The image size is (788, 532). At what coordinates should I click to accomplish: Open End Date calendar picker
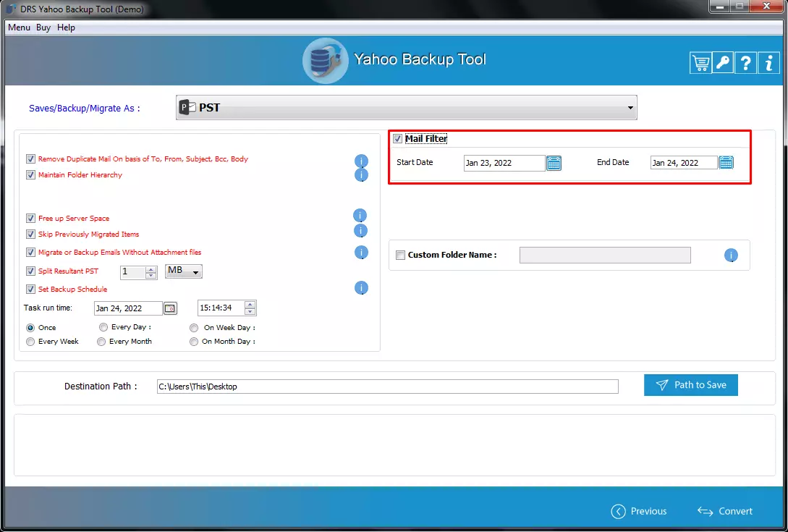point(726,162)
